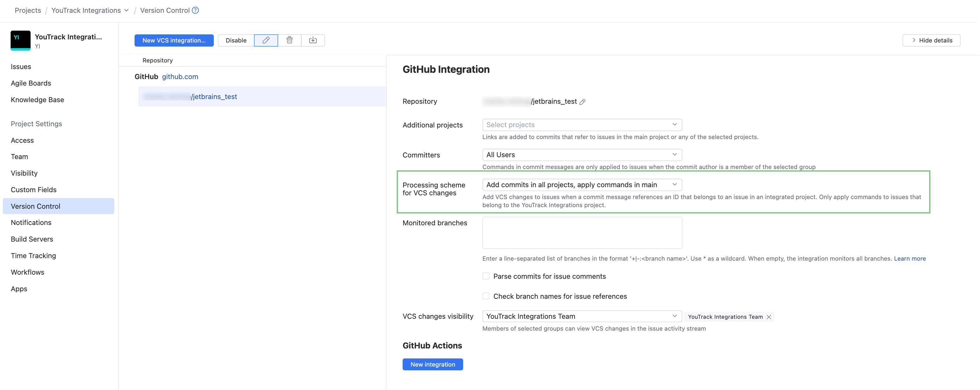Delete the integration using the trash icon

point(290,40)
